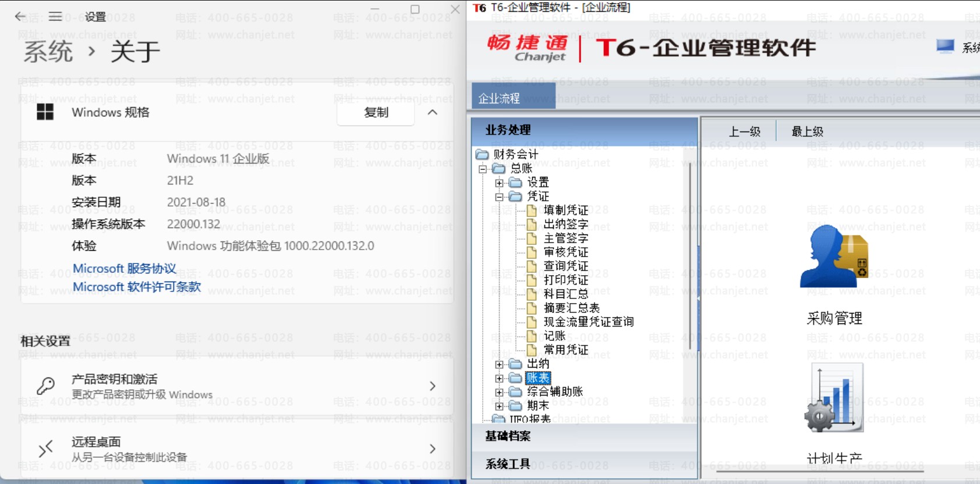Select the 企业流程 tab in T6

pos(513,96)
